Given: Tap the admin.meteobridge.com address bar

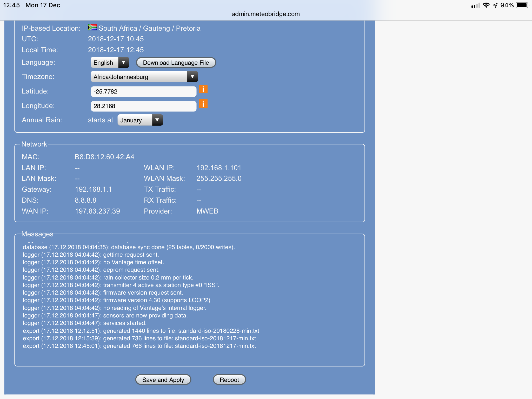Looking at the screenshot, I should (x=266, y=14).
